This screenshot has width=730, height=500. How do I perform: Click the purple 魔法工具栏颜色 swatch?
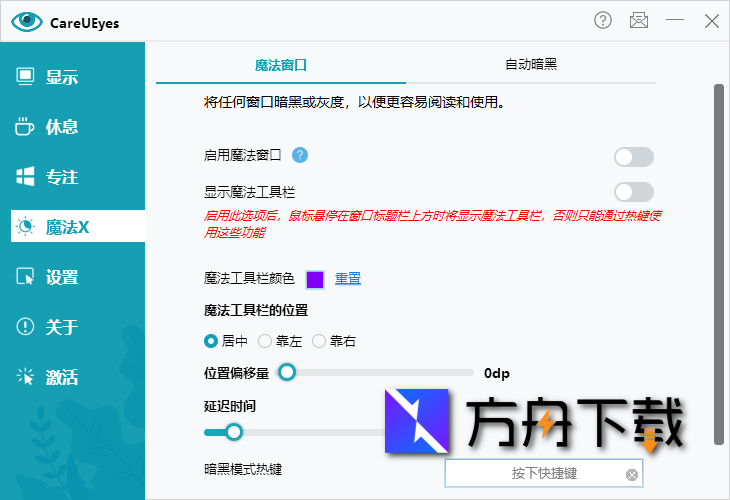(x=315, y=280)
